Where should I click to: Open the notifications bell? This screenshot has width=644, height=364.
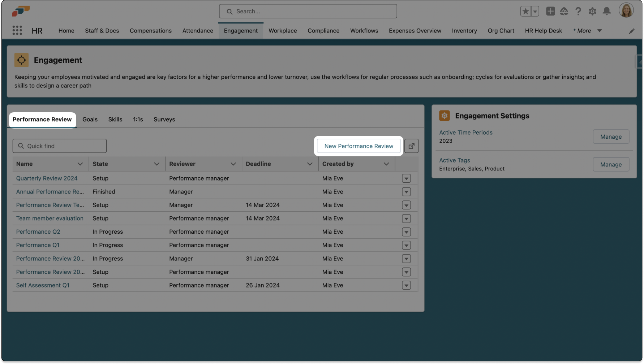[606, 11]
